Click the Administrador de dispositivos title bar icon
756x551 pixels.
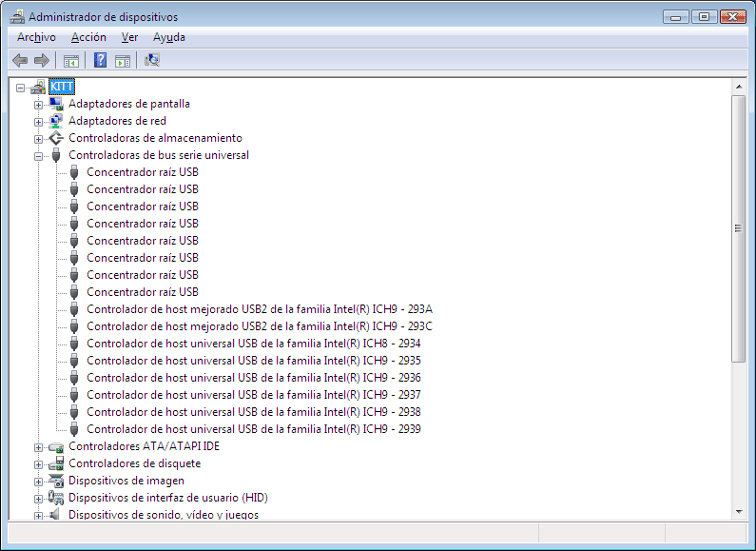(17, 17)
